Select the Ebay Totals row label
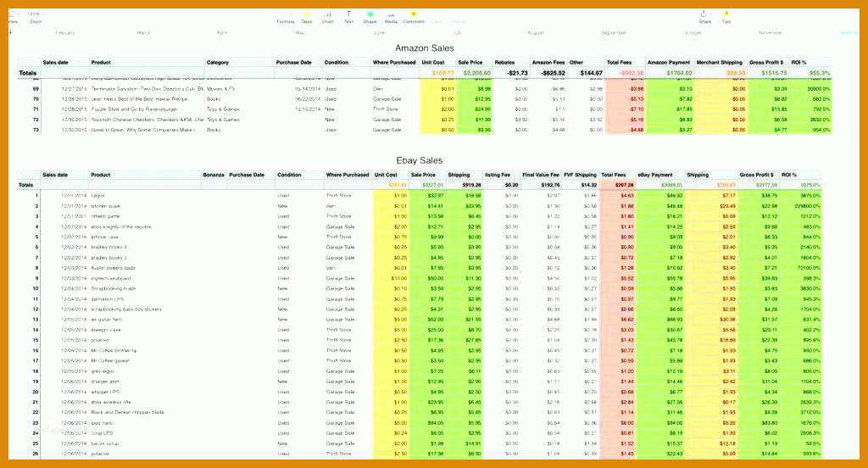 26,185
